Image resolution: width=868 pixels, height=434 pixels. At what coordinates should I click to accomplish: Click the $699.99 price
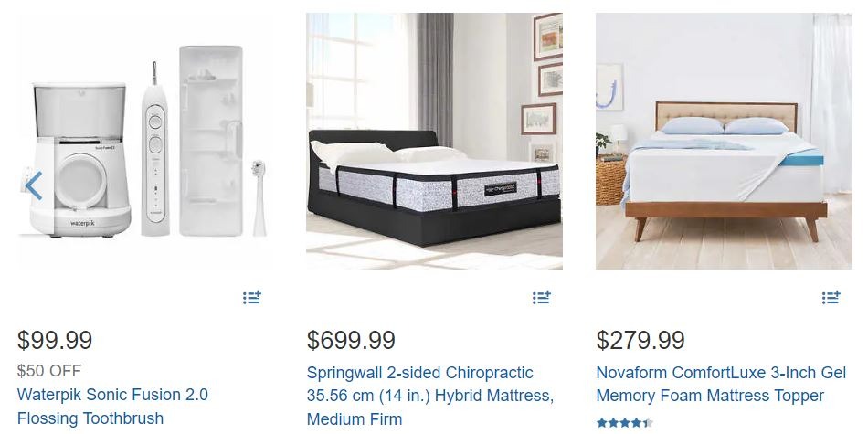(x=351, y=340)
